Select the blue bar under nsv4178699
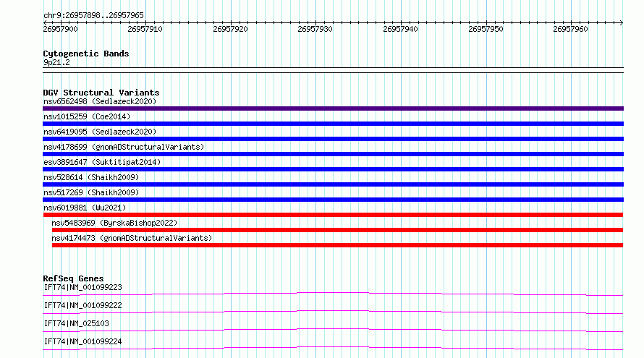Viewport: 644px width, 358px height. (x=333, y=154)
